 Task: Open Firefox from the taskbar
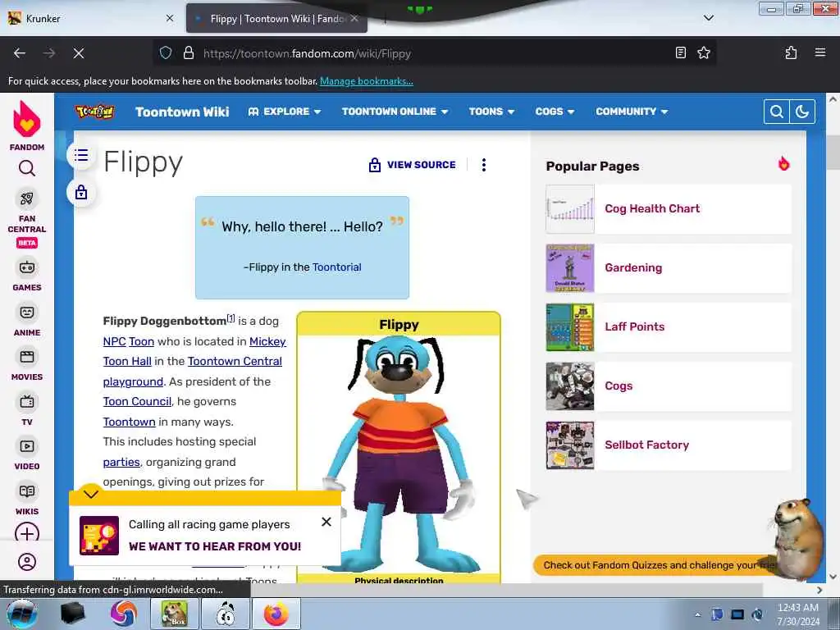(276, 614)
